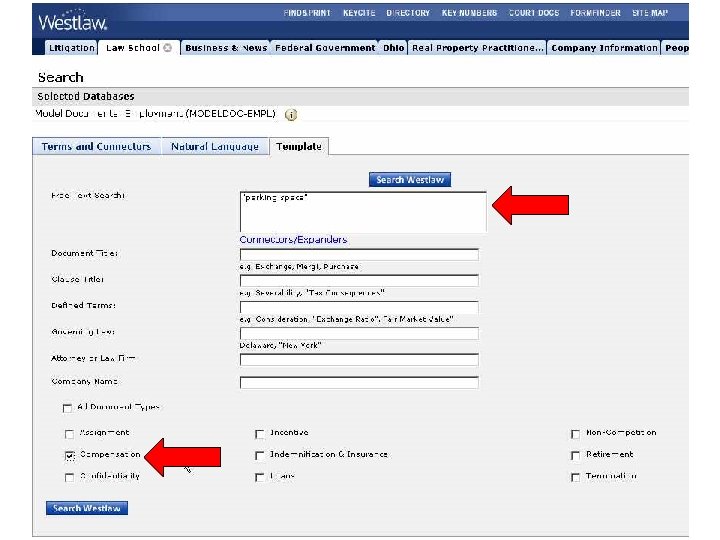The height and width of the screenshot is (540, 720).
Task: Check the Assignment checkbox
Action: (69, 434)
